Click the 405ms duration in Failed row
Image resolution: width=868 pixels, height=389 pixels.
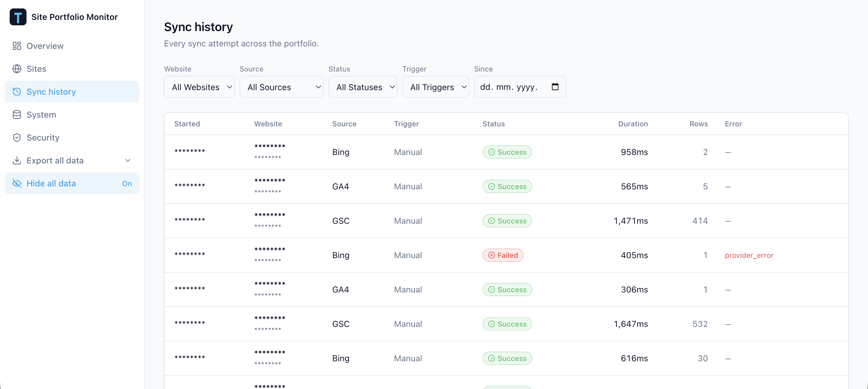pos(634,255)
